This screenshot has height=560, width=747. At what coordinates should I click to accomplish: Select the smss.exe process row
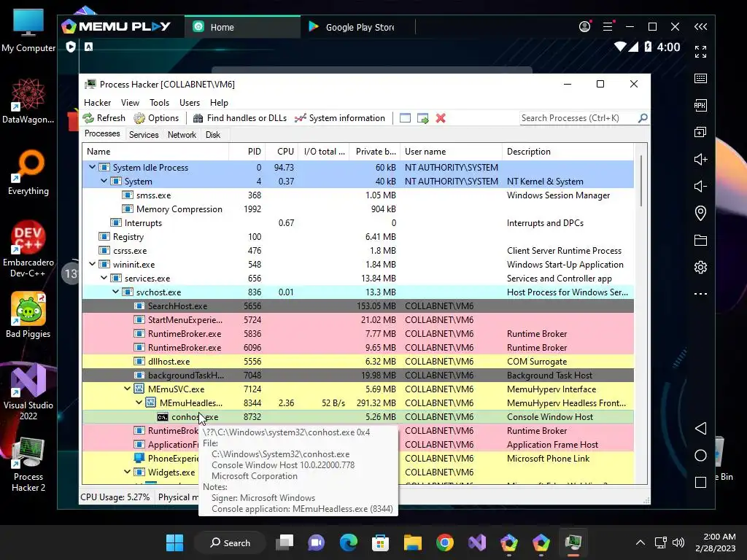(357, 195)
